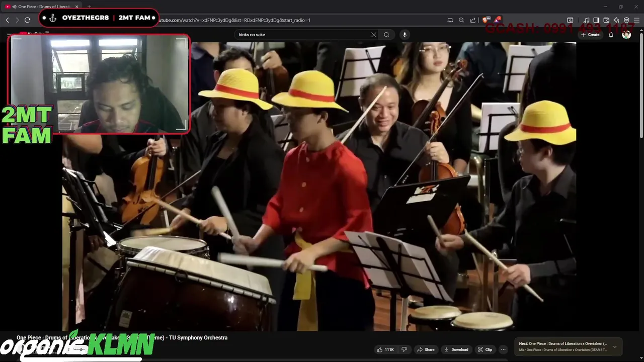The width and height of the screenshot is (644, 362).
Task: Dislike the video with thumbs down
Action: pos(404,349)
